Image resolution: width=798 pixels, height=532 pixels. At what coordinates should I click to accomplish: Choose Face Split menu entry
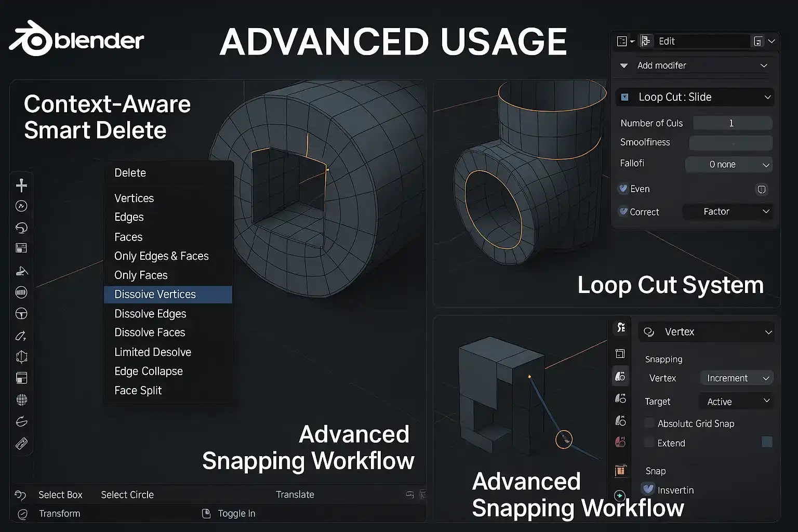coord(168,391)
